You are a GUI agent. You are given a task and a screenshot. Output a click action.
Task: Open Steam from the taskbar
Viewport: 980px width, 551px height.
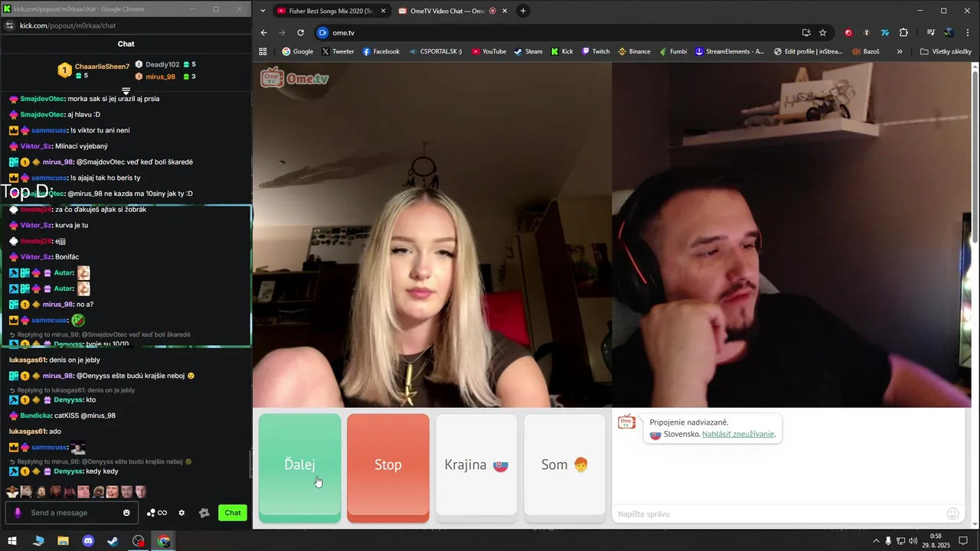pyautogui.click(x=113, y=541)
